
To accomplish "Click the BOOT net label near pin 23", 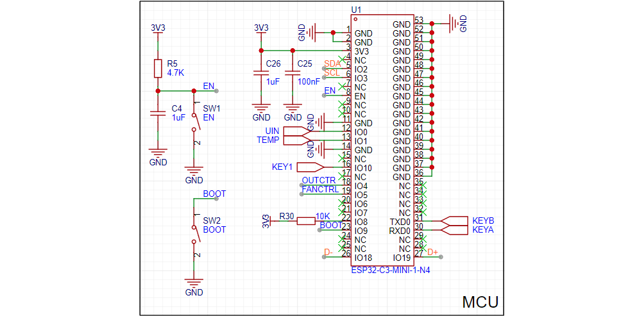I will (331, 225).
